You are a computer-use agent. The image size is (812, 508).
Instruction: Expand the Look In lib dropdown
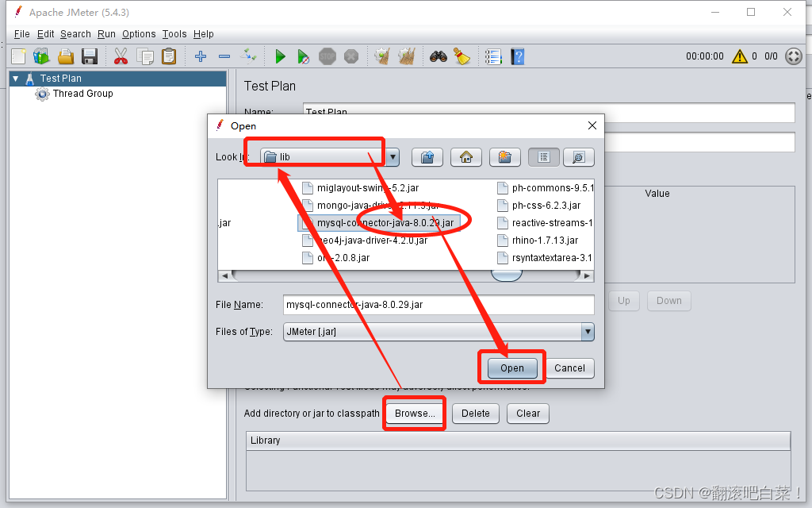393,157
